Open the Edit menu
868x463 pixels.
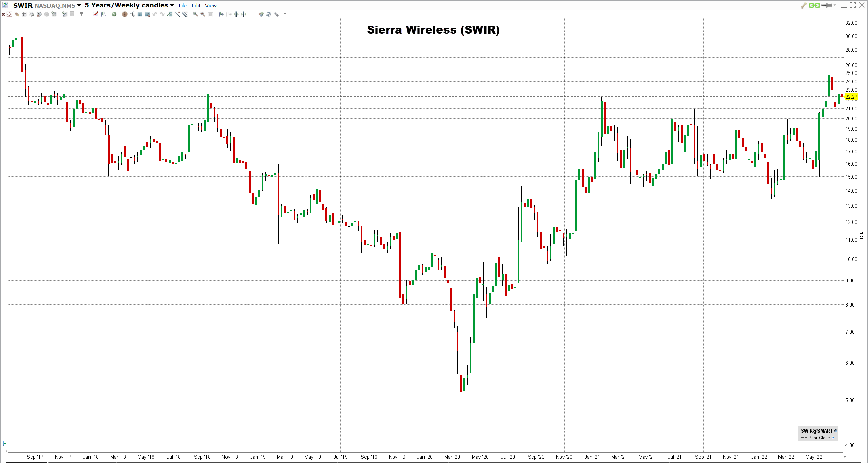196,5
